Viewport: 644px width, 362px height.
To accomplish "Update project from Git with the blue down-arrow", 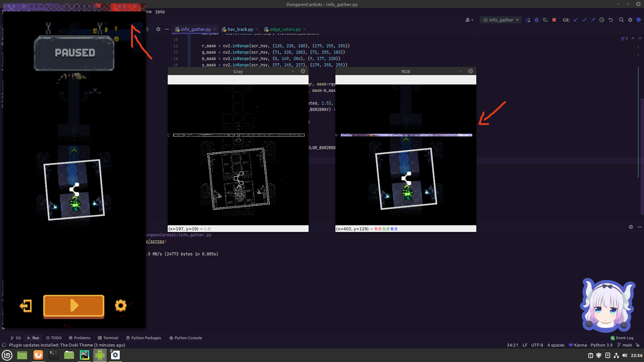I will click(576, 20).
